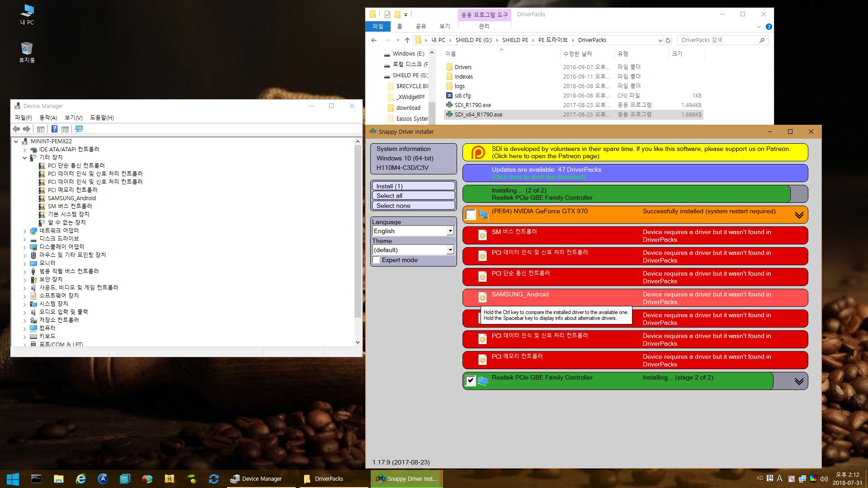868x488 pixels.
Task: Click the volume speaker tray icon
Action: (824, 479)
